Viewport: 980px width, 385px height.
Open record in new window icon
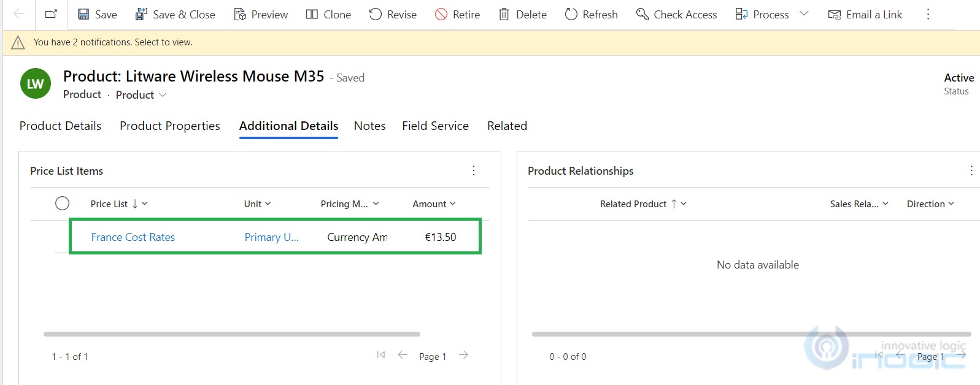pos(52,14)
